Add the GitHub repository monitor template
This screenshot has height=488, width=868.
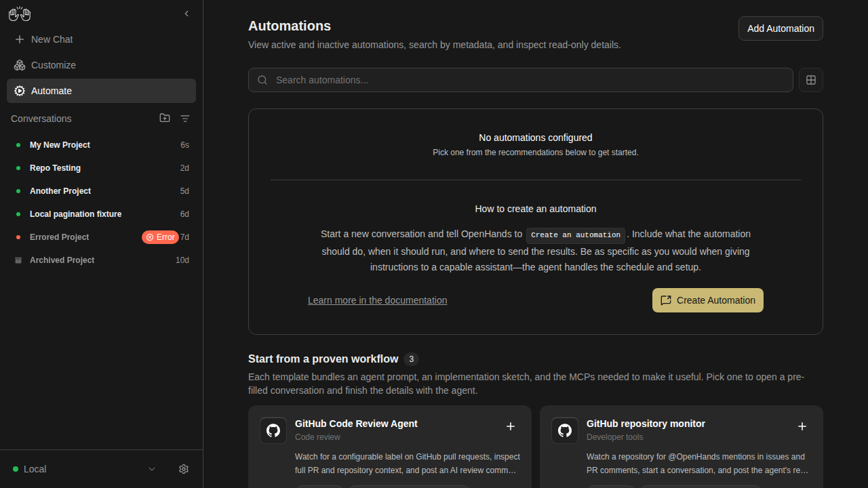click(802, 426)
